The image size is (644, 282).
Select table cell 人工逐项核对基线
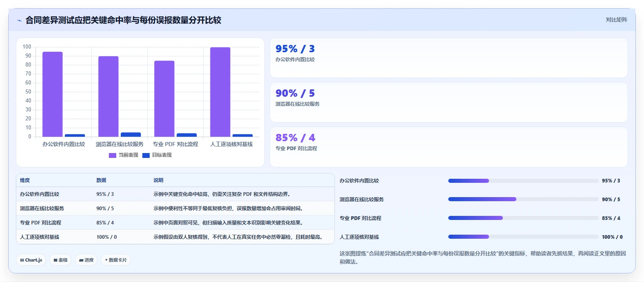click(40, 237)
